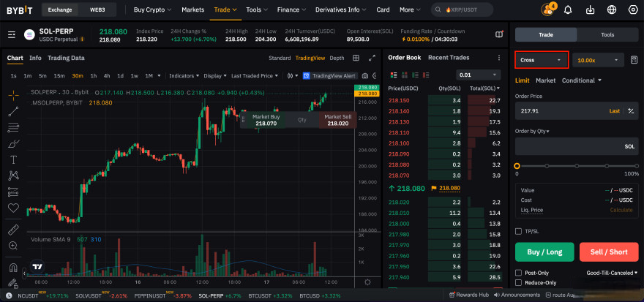Take a chart snapshot with the camera icon
The height and width of the screenshot is (302, 644).
click(x=364, y=76)
